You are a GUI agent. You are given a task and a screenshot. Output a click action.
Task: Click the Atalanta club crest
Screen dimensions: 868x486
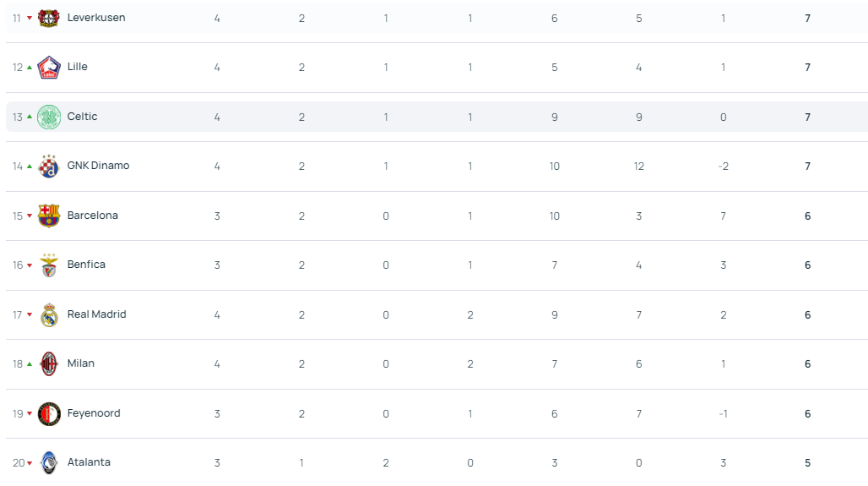coord(49,462)
